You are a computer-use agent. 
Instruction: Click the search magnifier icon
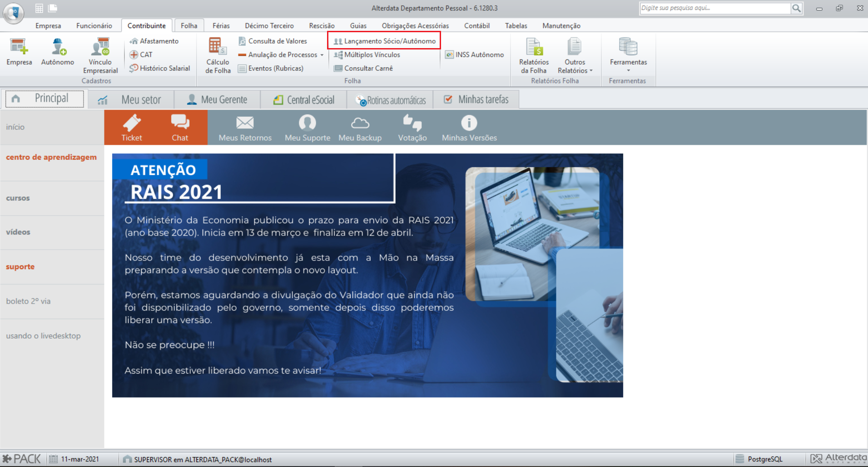point(797,8)
